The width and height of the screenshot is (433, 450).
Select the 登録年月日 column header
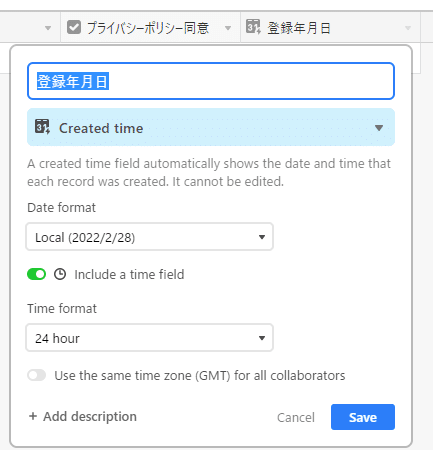pyautogui.click(x=330, y=27)
